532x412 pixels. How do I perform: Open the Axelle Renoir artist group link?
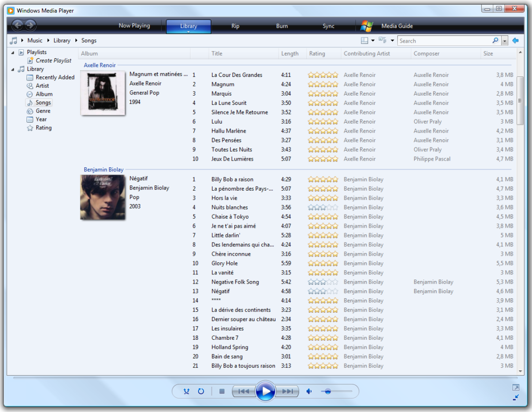point(100,65)
